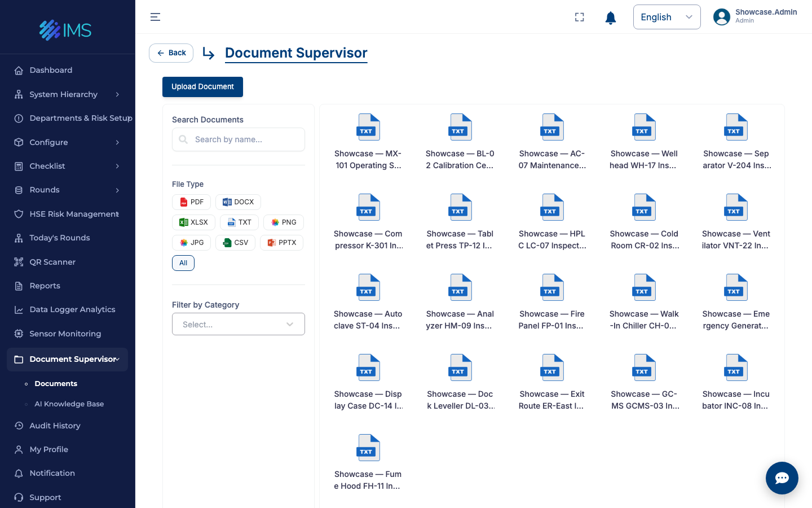Open Support sidebar item
Viewport: 812px width, 508px height.
tap(68, 497)
